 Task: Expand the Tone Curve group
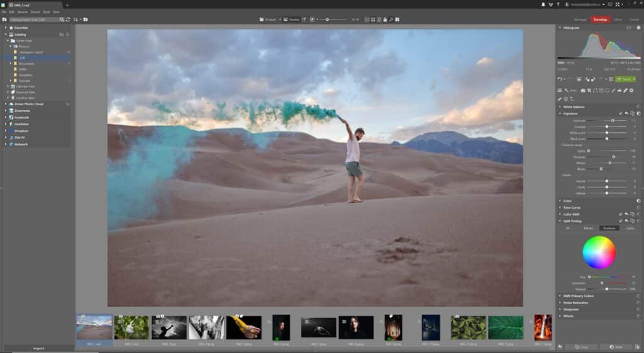[x=560, y=208]
